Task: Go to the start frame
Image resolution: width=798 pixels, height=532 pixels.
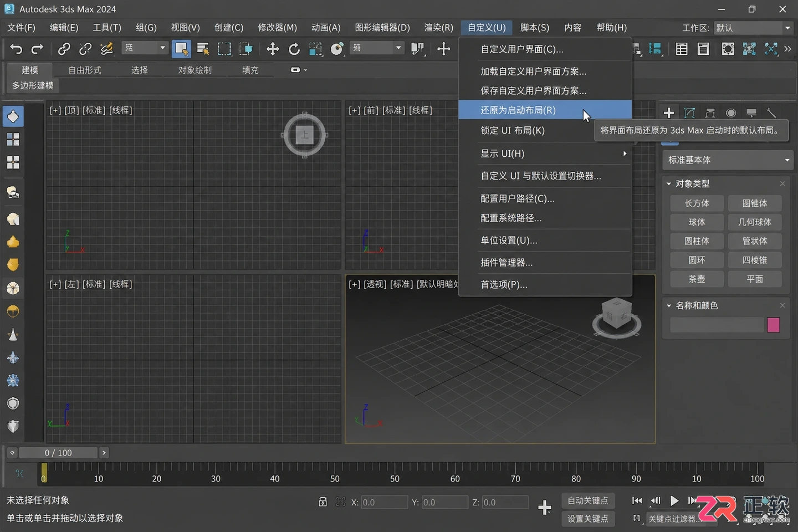Action: coord(637,501)
